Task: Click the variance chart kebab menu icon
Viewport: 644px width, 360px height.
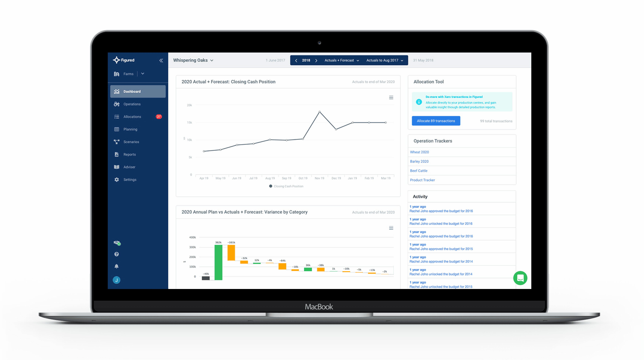Action: pos(391,228)
